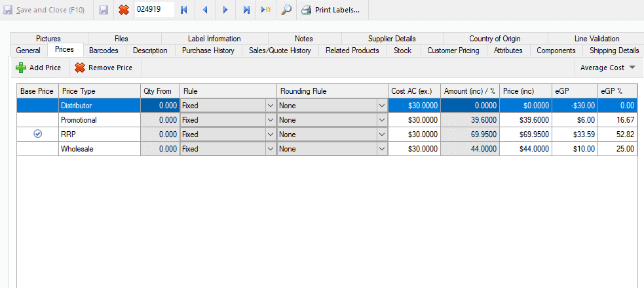Click price cell $69.9500

point(525,134)
